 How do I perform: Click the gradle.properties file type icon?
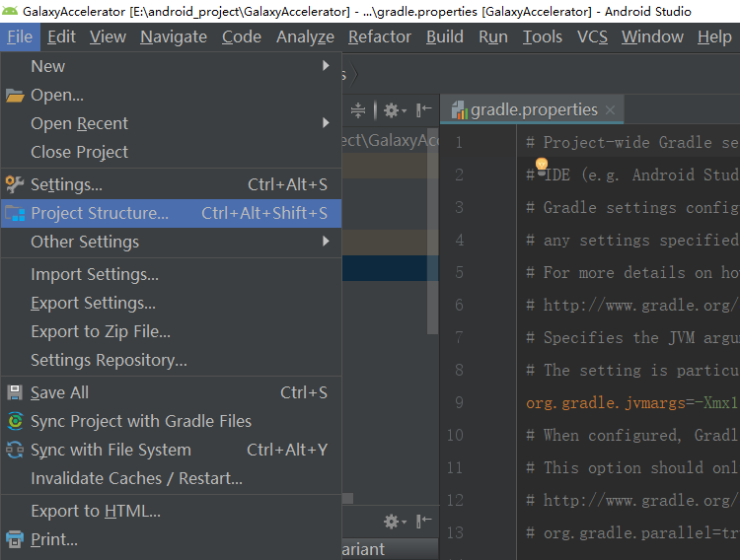click(459, 110)
